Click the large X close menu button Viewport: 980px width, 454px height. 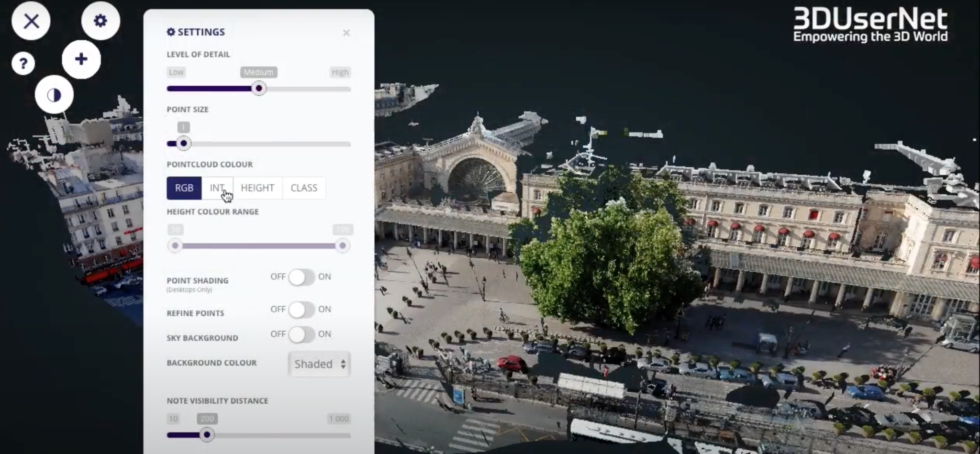pos(31,21)
